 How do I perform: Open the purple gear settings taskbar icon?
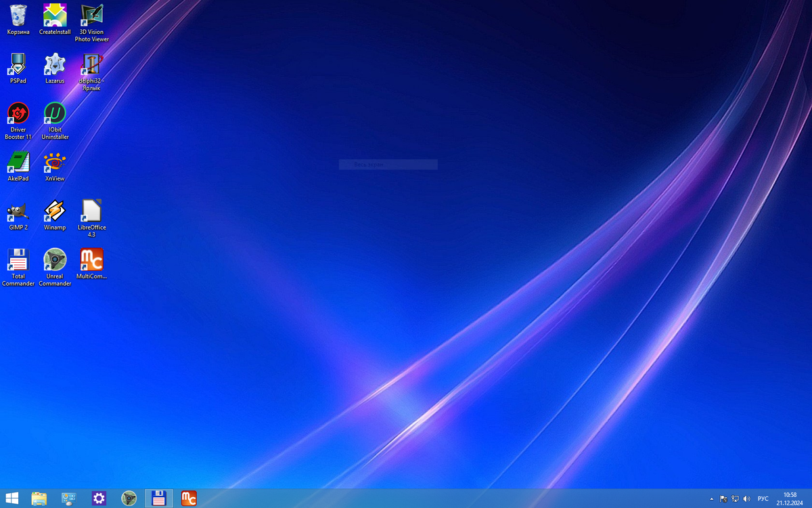[99, 499]
